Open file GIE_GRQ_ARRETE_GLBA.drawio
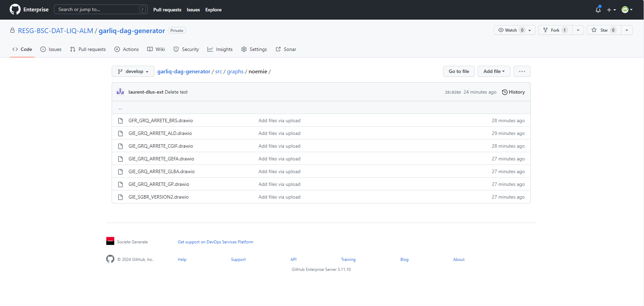 (162, 171)
